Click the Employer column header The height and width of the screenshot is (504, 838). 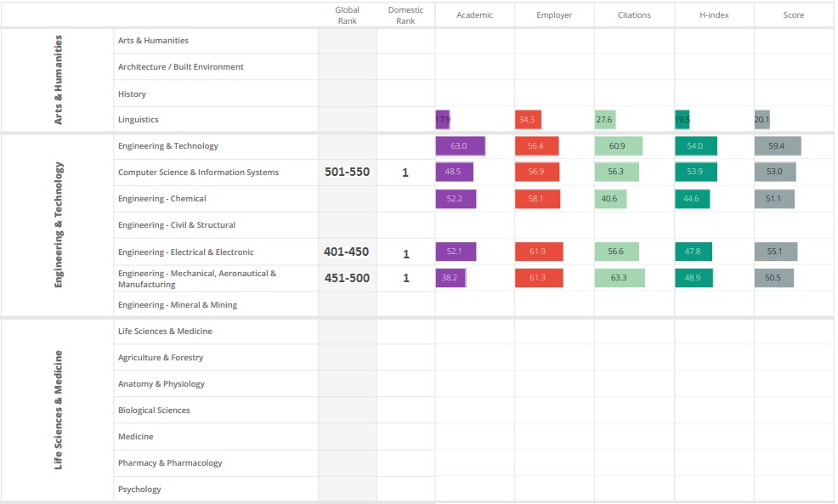tap(554, 15)
